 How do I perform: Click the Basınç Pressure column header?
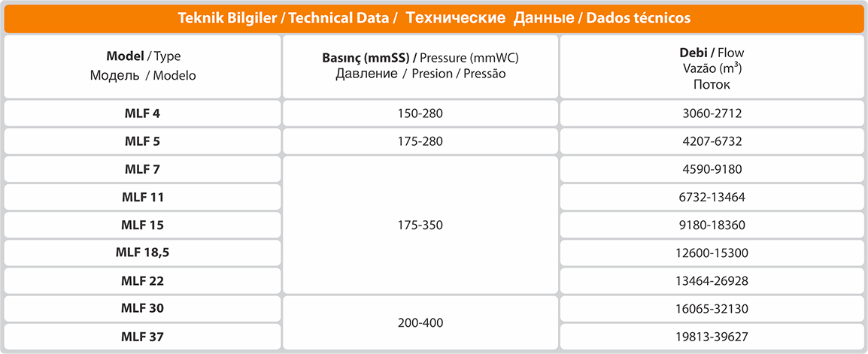point(420,66)
